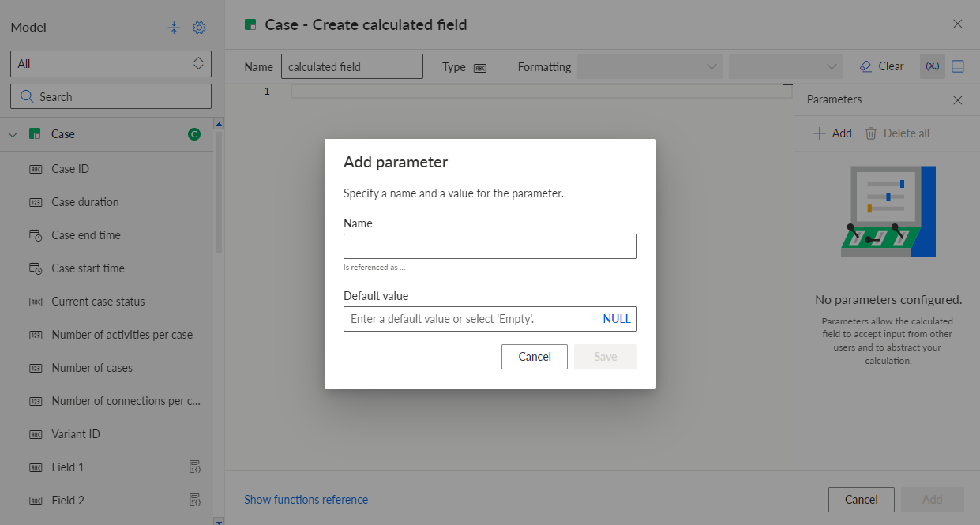Collapse the Case table node

12,134
